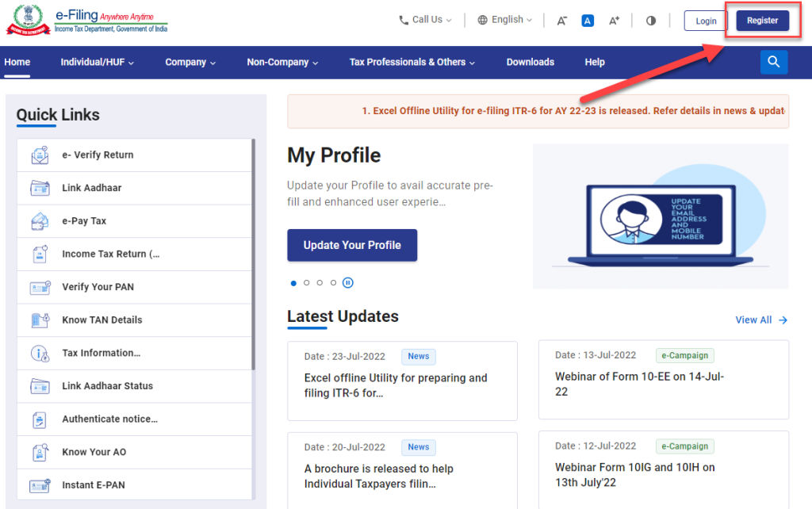Click the Link Aadhaar card icon
Screen dimensions: 812x509
point(40,188)
